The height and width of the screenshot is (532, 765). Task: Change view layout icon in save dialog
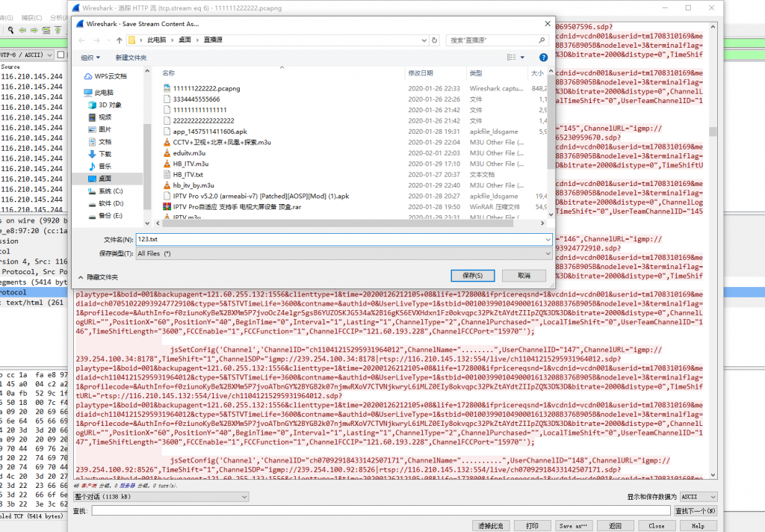(x=511, y=58)
